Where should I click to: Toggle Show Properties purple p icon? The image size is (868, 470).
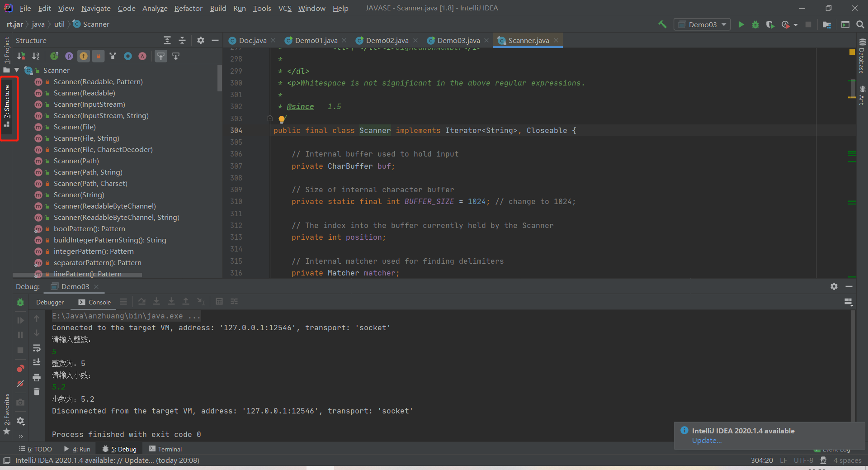point(69,56)
